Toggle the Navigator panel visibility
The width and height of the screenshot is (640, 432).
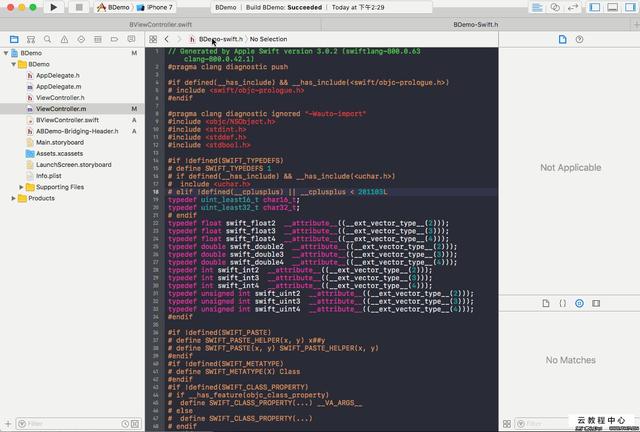point(595,7)
